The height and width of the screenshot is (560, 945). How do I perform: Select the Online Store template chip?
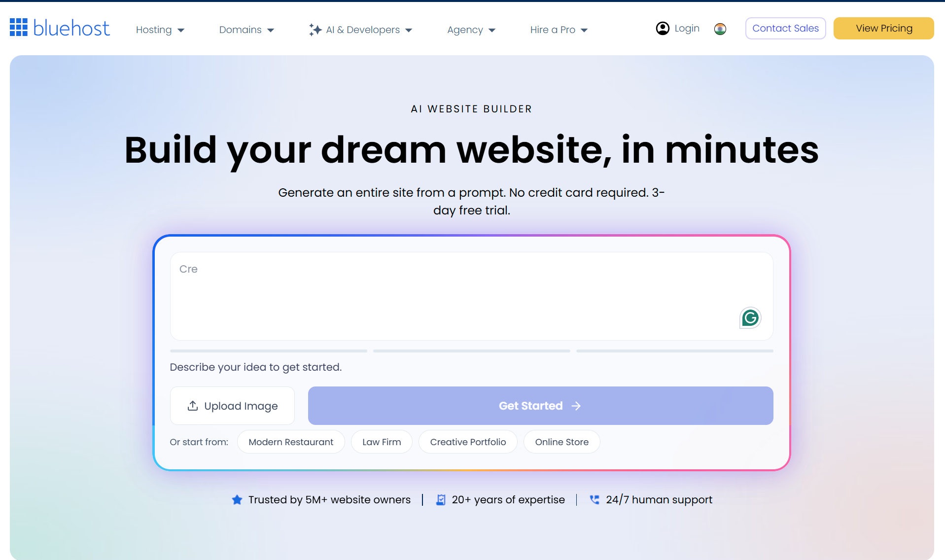561,442
